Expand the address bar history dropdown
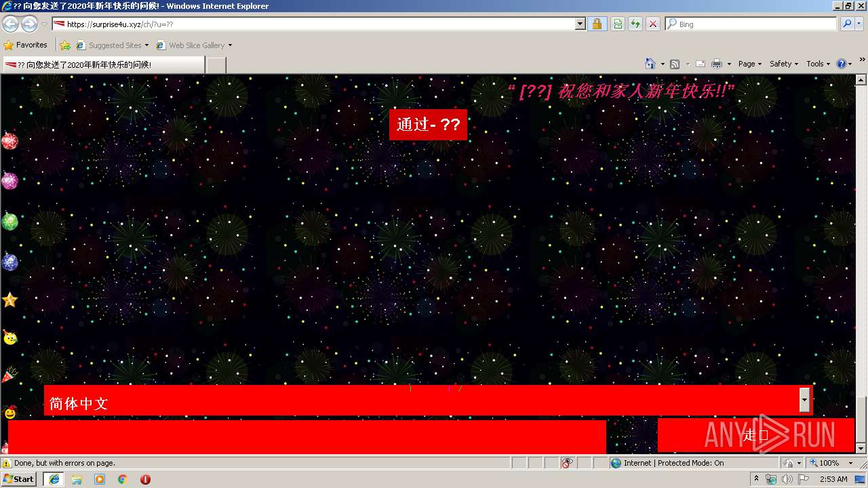Image resolution: width=868 pixels, height=488 pixels. pos(580,24)
